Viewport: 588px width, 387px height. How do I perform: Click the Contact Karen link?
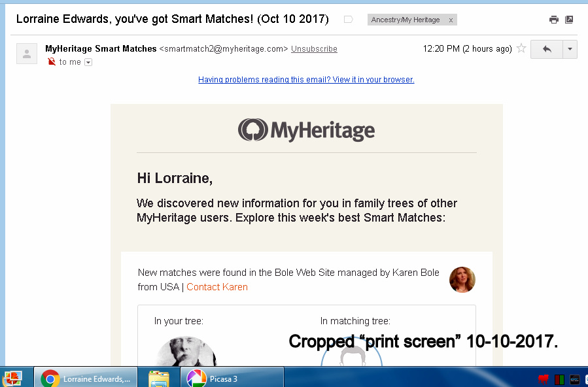point(217,287)
